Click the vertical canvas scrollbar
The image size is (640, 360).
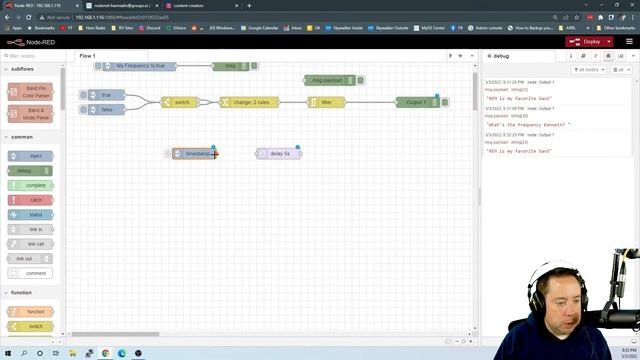(x=475, y=92)
